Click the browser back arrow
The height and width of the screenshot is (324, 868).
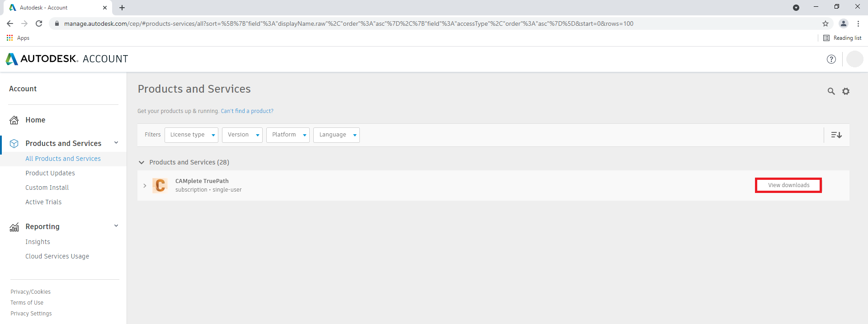[10, 23]
